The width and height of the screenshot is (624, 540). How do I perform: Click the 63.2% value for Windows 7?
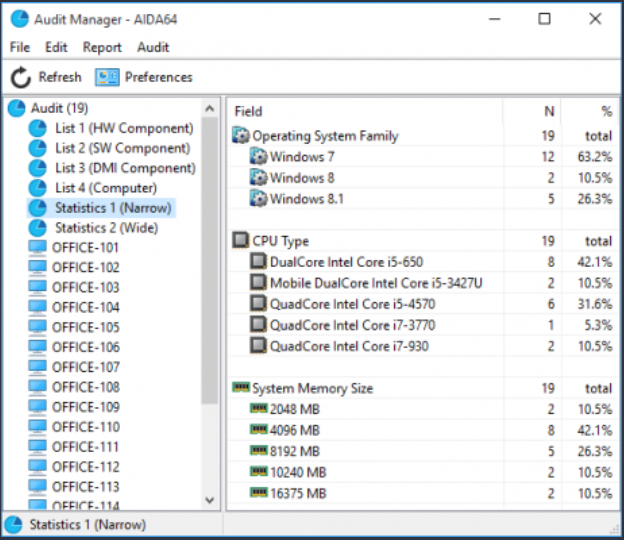point(595,157)
